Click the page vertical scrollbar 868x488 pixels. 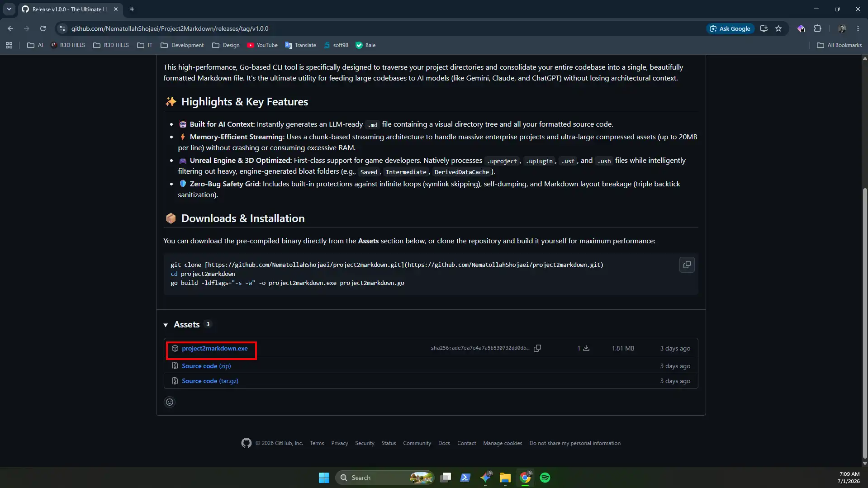(x=865, y=323)
